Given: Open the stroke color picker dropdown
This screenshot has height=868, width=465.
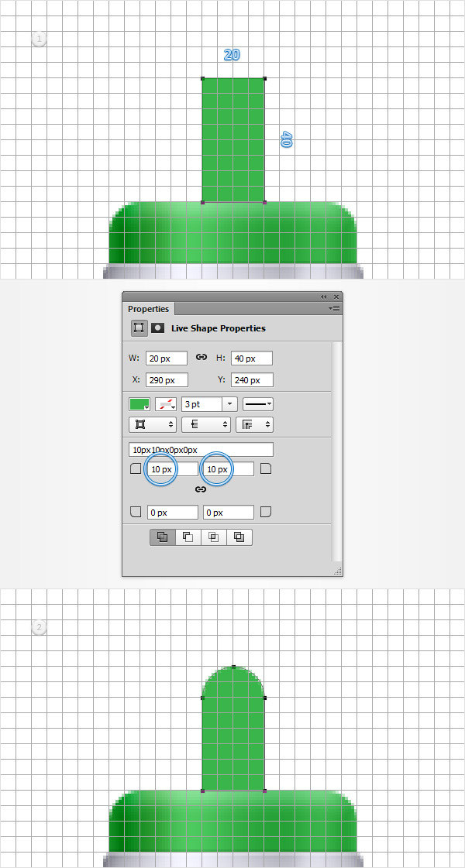Looking at the screenshot, I should [x=166, y=404].
